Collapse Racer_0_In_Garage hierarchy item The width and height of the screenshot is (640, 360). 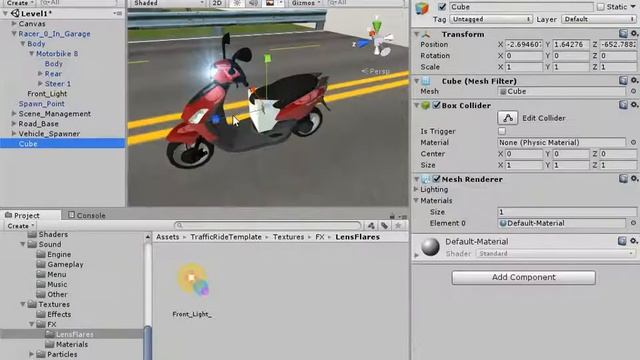(14, 33)
